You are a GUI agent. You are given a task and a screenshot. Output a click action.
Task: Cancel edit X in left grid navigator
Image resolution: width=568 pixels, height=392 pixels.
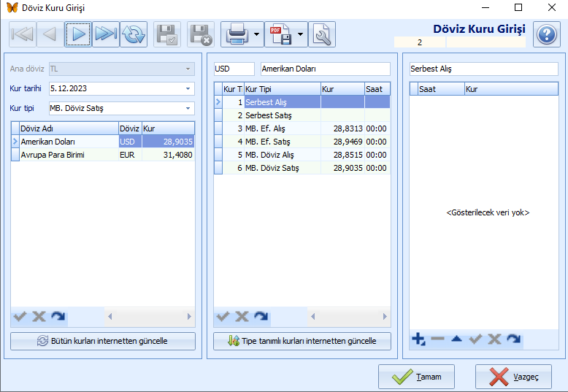pos(39,316)
